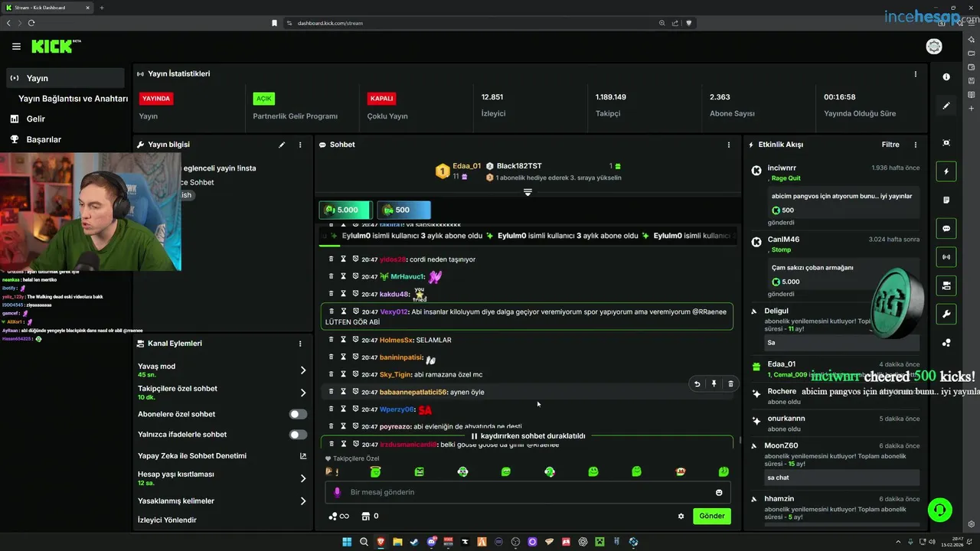Delete the babaannepatlatici56 chat message

click(x=730, y=384)
